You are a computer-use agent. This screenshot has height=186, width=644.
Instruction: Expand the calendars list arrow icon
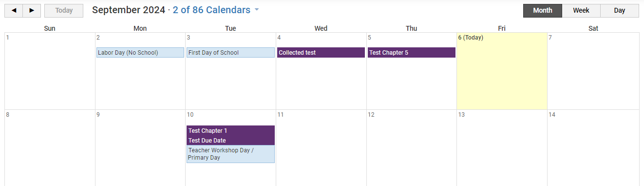(257, 10)
